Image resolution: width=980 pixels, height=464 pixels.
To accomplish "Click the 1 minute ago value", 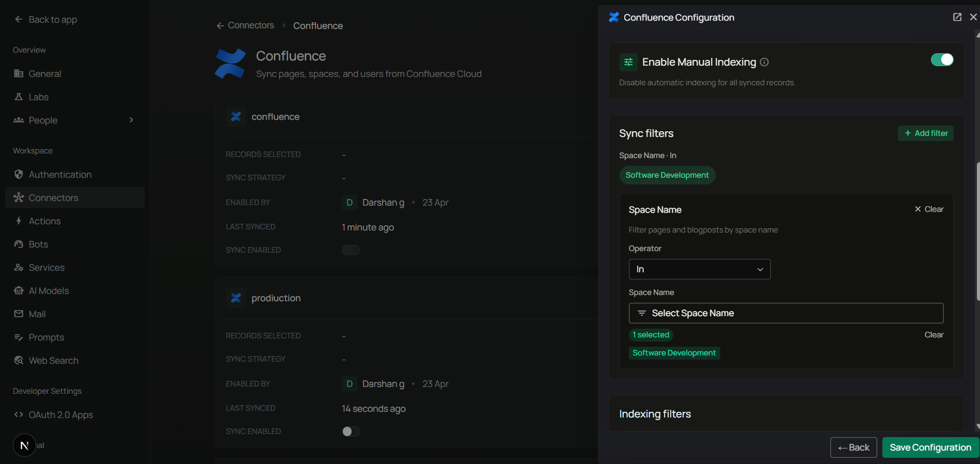I will coord(368,227).
